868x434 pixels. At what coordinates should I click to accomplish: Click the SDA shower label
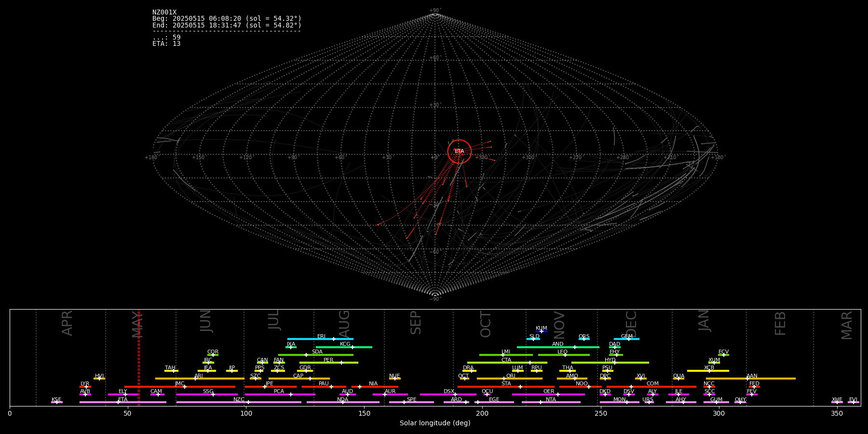pyautogui.click(x=317, y=352)
